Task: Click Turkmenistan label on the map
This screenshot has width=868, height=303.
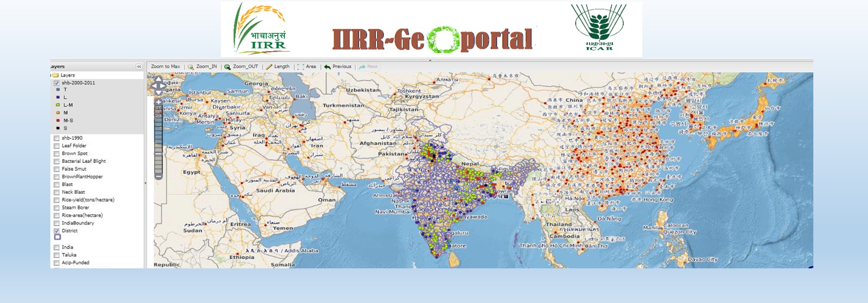Action: [x=343, y=105]
